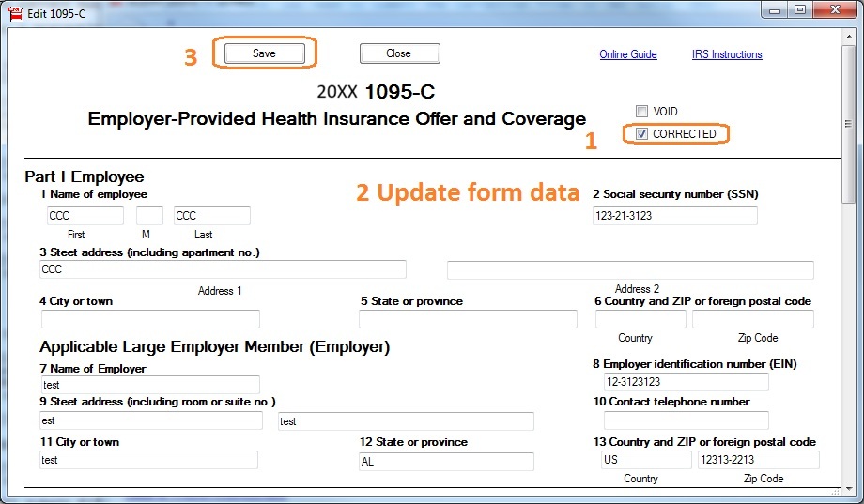This screenshot has width=864, height=504.
Task: Click the employee City or town field
Action: click(x=149, y=319)
